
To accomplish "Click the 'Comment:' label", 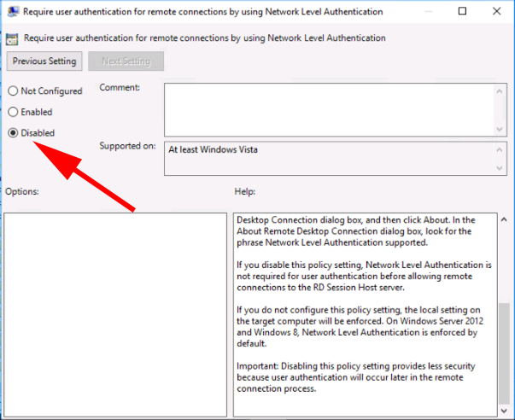I will click(120, 87).
